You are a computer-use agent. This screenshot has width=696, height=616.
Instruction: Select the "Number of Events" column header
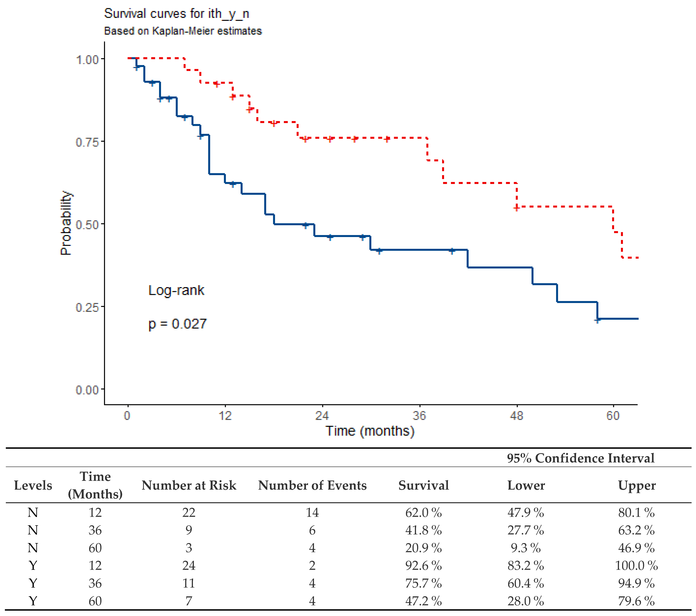click(x=312, y=485)
